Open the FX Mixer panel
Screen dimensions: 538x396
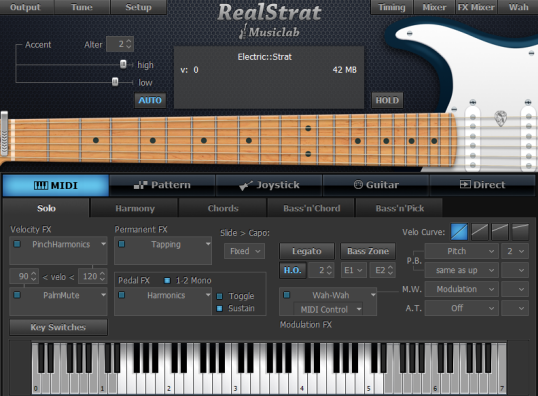click(476, 7)
